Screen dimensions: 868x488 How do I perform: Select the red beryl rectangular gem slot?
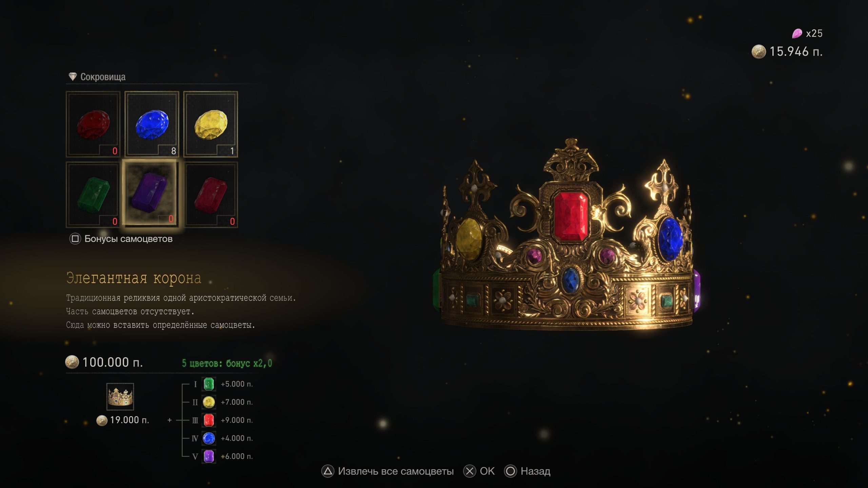tap(211, 195)
